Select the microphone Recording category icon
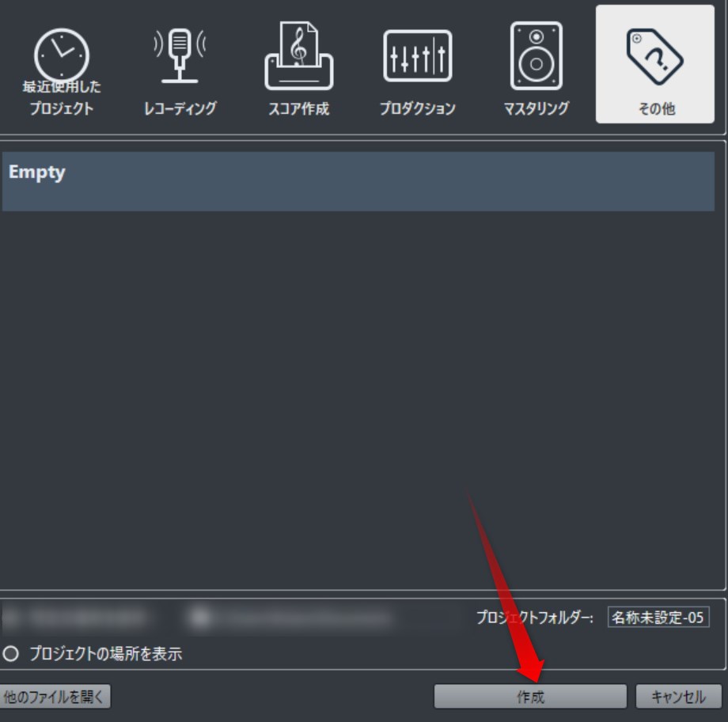The height and width of the screenshot is (722, 728). (x=180, y=55)
